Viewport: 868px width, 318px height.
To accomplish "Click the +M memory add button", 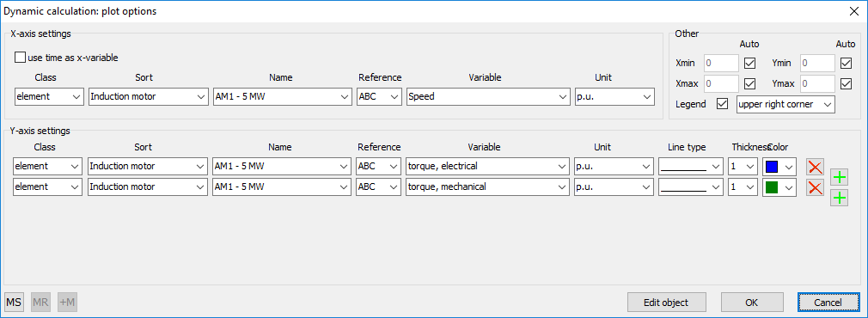I will point(67,303).
